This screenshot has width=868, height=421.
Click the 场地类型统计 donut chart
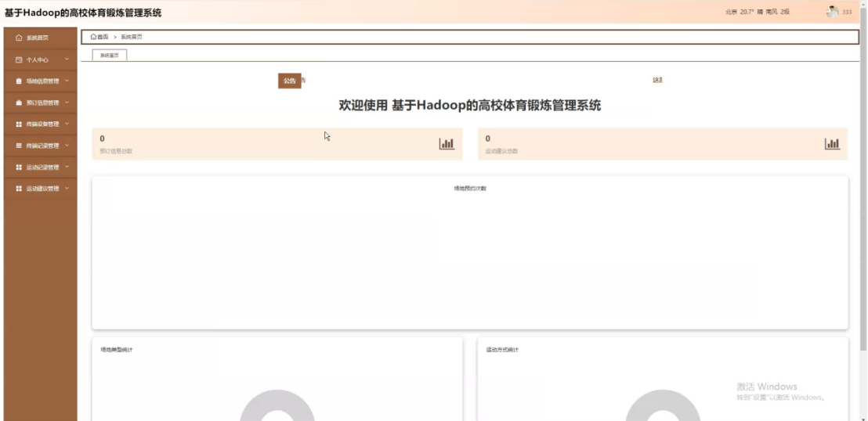click(x=277, y=405)
